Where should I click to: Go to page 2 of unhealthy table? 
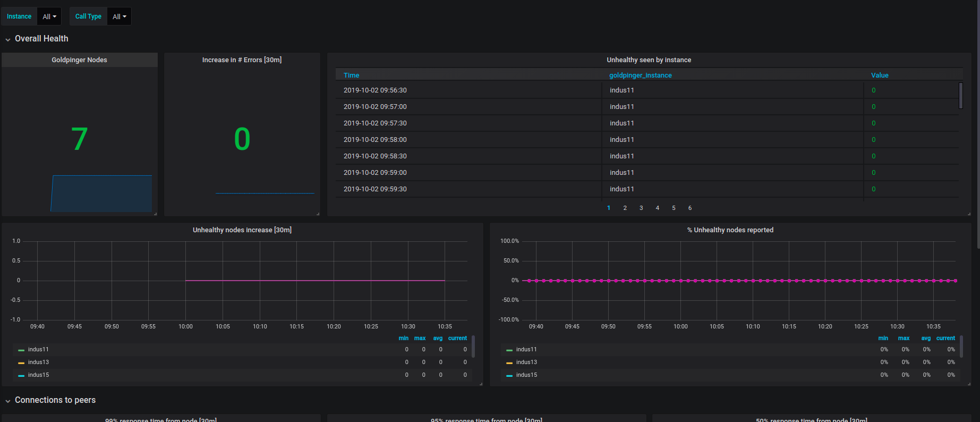tap(625, 208)
